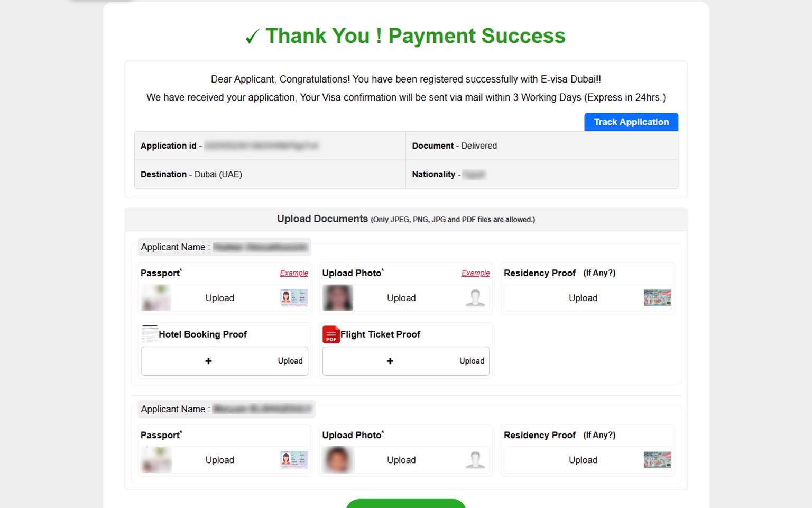Click first applicant's photo placeholder silhouette icon
The image size is (812, 508).
click(x=475, y=298)
